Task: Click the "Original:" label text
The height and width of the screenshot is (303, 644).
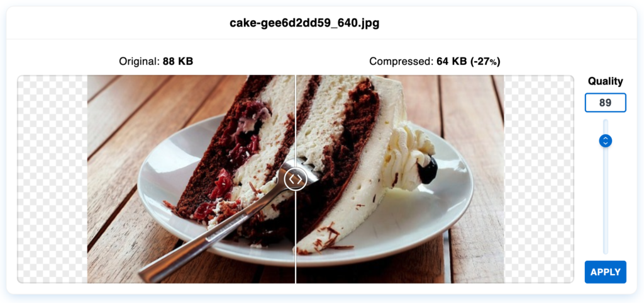Action: [139, 62]
